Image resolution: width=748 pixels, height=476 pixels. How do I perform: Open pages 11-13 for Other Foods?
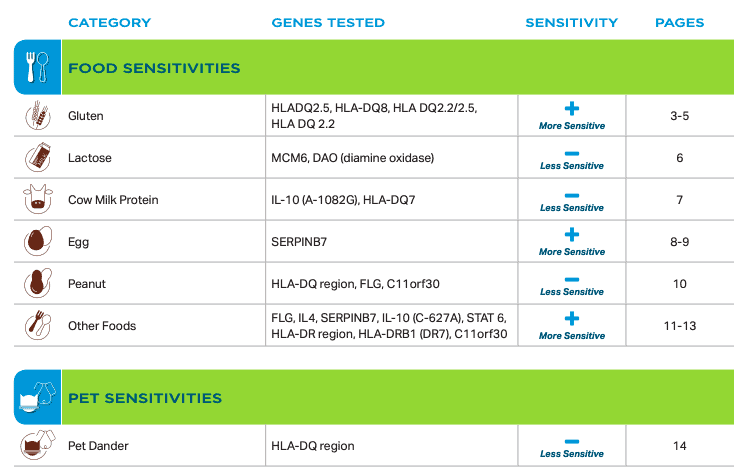(680, 326)
